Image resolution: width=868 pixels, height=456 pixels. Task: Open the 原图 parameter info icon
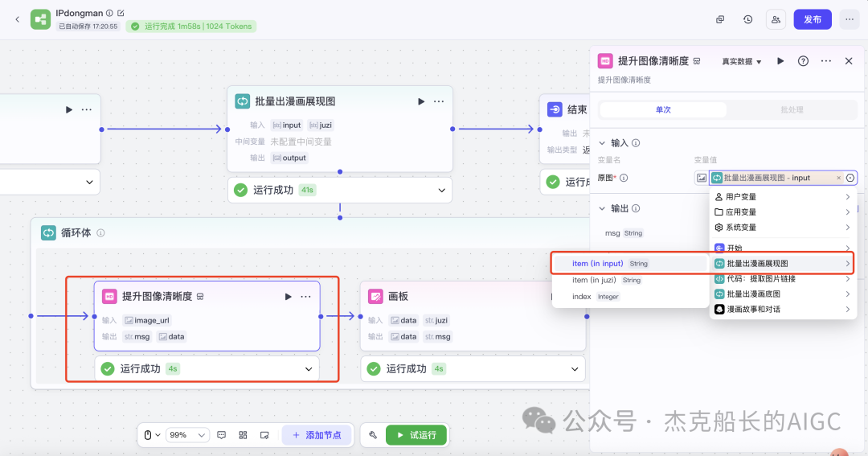[x=624, y=178]
